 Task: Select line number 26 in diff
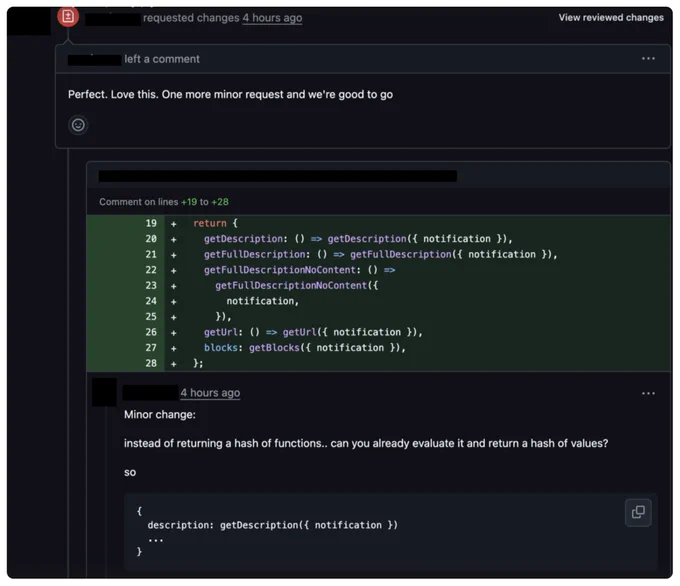150,333
